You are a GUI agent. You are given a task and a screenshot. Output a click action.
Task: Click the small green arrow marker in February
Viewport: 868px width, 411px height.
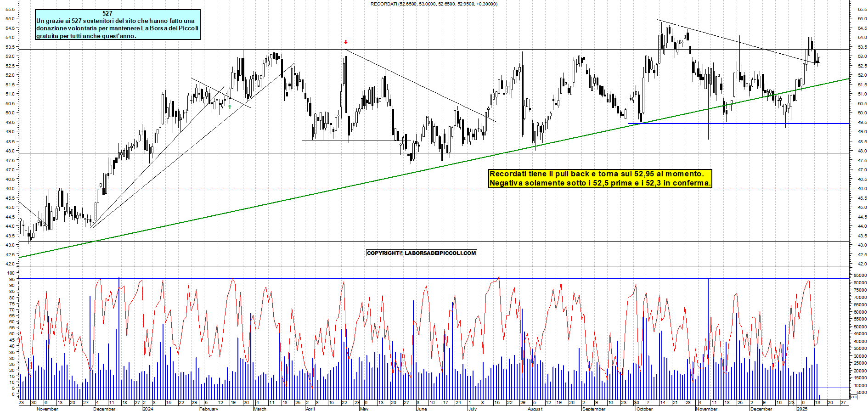tap(230, 107)
